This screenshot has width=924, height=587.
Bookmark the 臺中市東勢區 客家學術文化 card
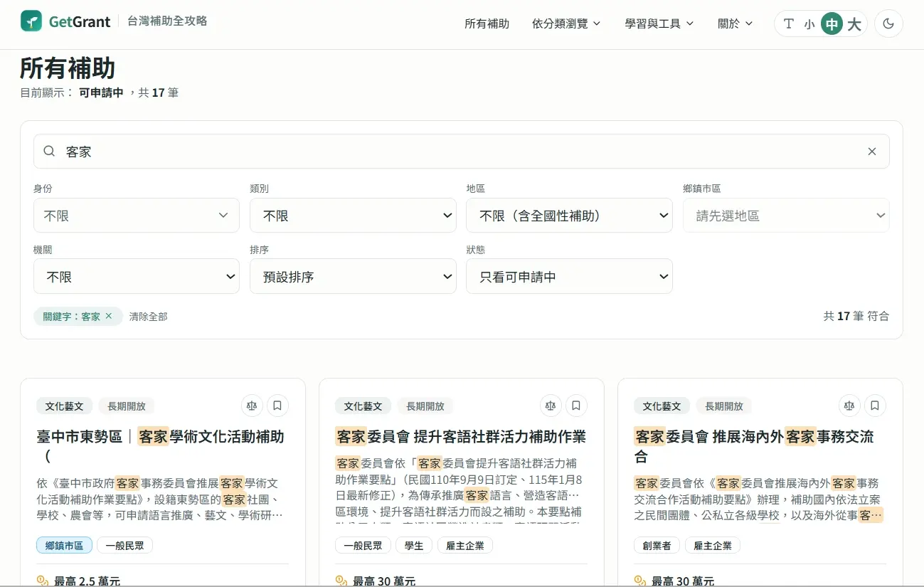[x=277, y=406]
